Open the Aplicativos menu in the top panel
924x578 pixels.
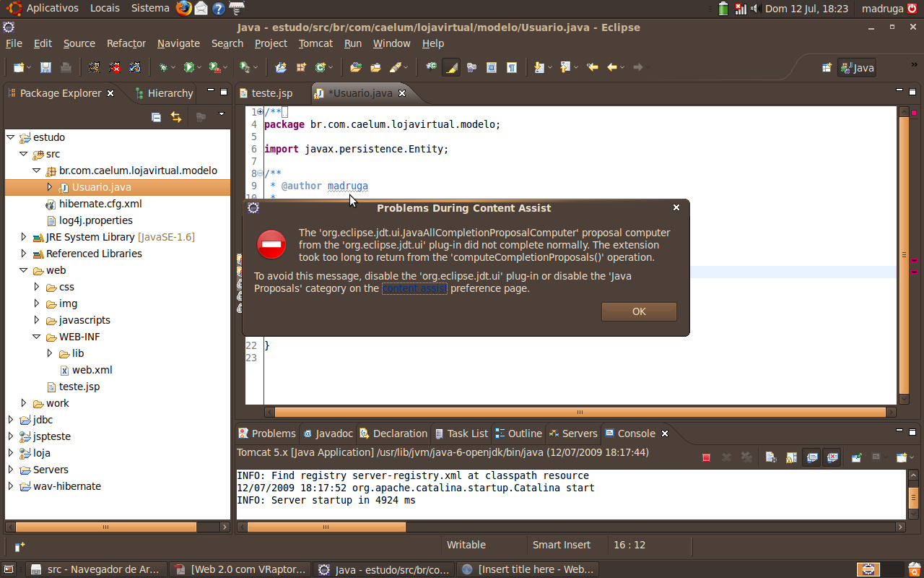pyautogui.click(x=44, y=9)
